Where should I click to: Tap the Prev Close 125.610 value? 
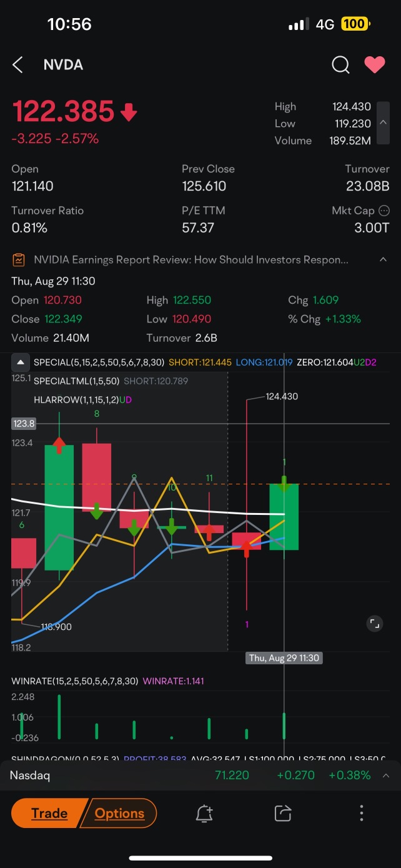pyautogui.click(x=204, y=186)
